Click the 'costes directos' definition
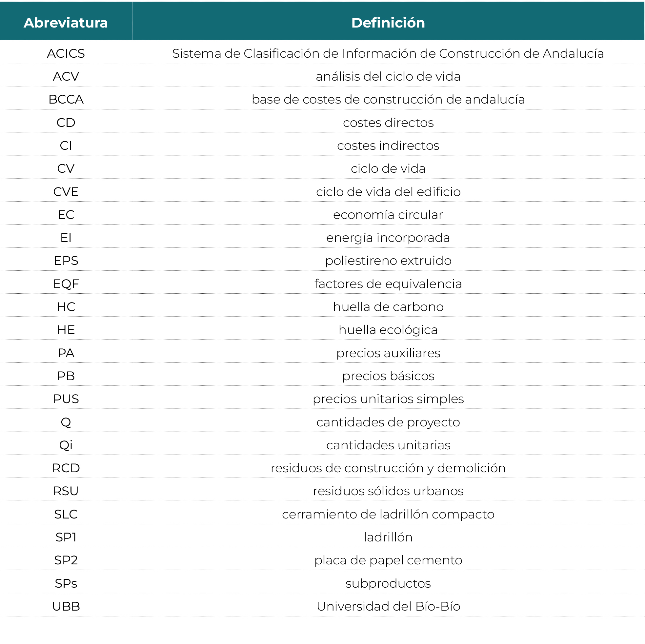Viewport: 645px width, 644px height. pos(388,123)
